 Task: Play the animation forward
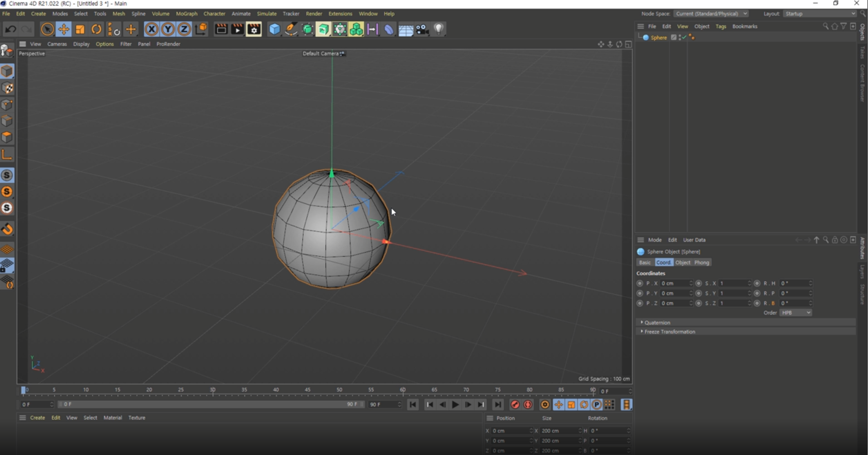coord(455,404)
